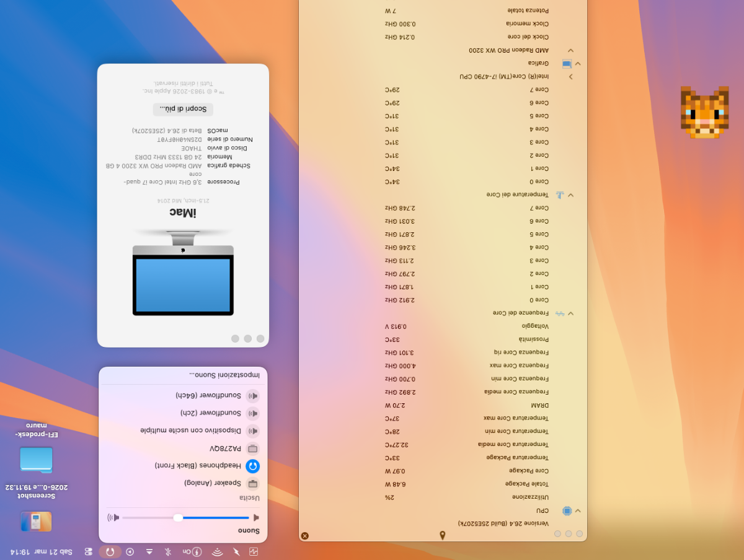The image size is (744, 560).
Task: Open the wireless broadcast menu bar icon
Action: click(x=217, y=551)
